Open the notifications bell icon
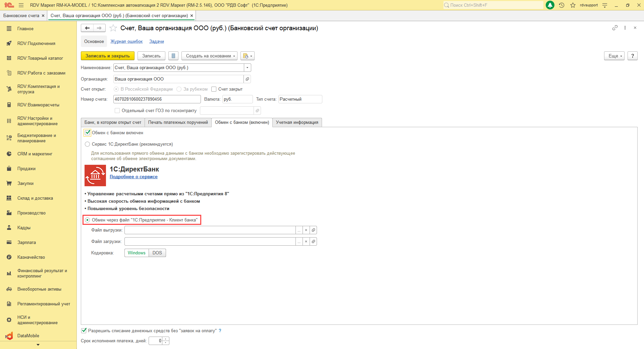Viewport: 644px width, 349px height. click(550, 5)
